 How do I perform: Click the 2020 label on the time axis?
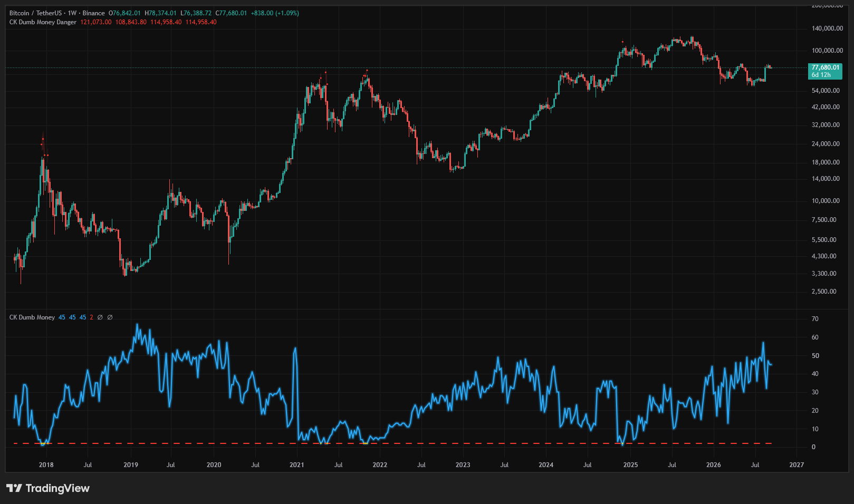pos(214,465)
